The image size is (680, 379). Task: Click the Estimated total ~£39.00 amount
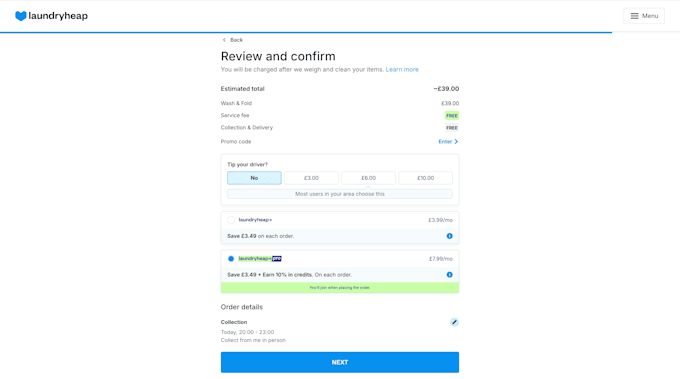coord(446,89)
